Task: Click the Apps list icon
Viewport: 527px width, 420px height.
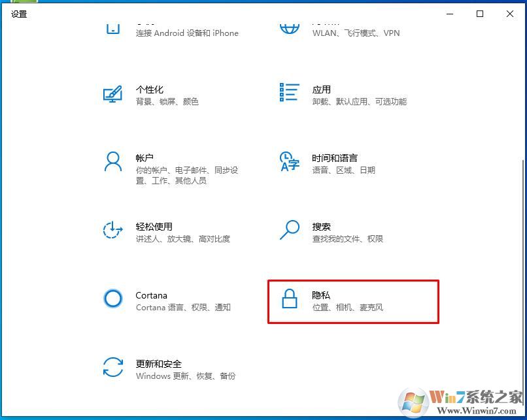Action: point(290,92)
